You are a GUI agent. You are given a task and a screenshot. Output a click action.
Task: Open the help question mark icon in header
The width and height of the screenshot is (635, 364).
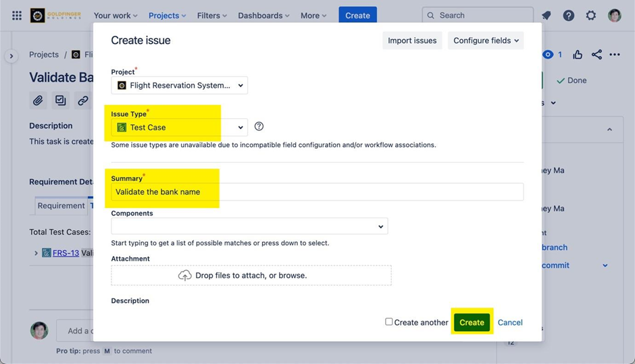coord(569,16)
